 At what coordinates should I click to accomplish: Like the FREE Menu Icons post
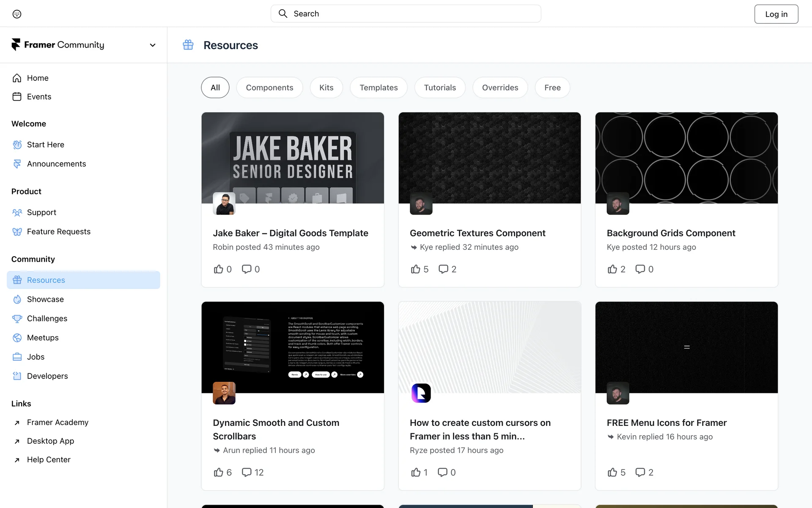612,472
